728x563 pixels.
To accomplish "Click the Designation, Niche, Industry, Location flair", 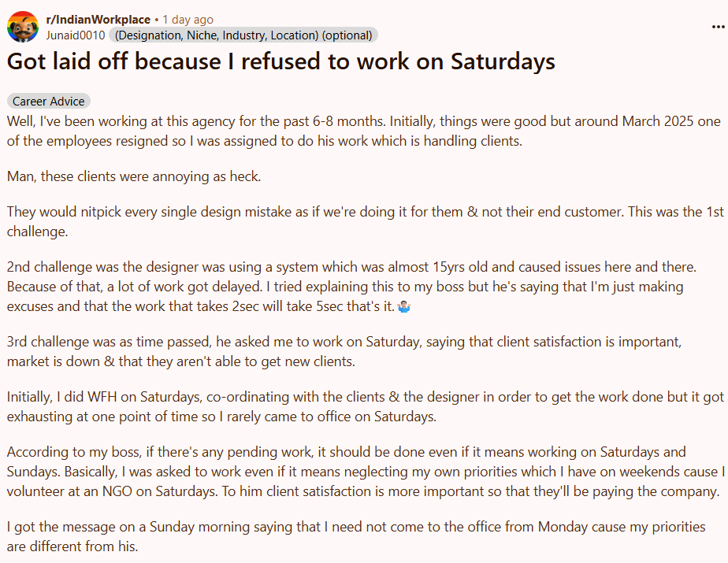I will pyautogui.click(x=243, y=35).
